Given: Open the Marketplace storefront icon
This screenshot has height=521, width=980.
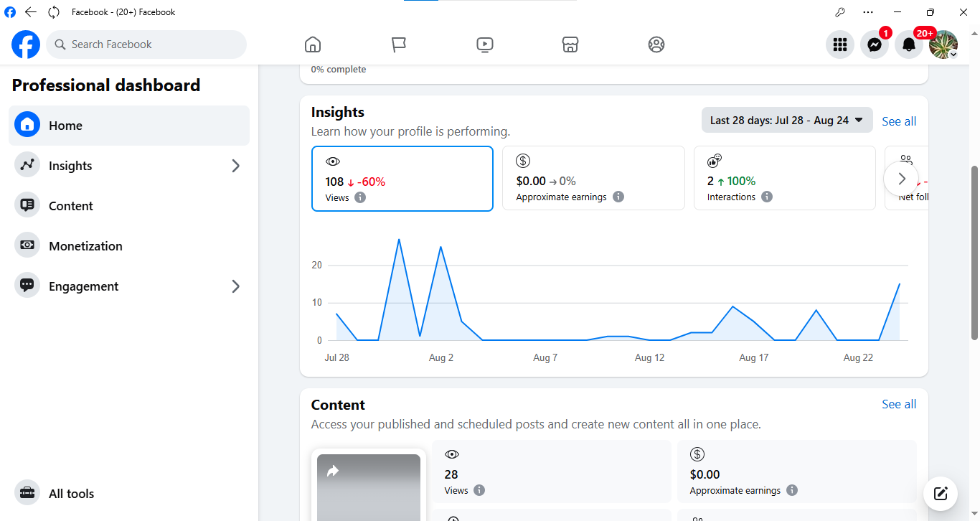Looking at the screenshot, I should click(x=570, y=44).
